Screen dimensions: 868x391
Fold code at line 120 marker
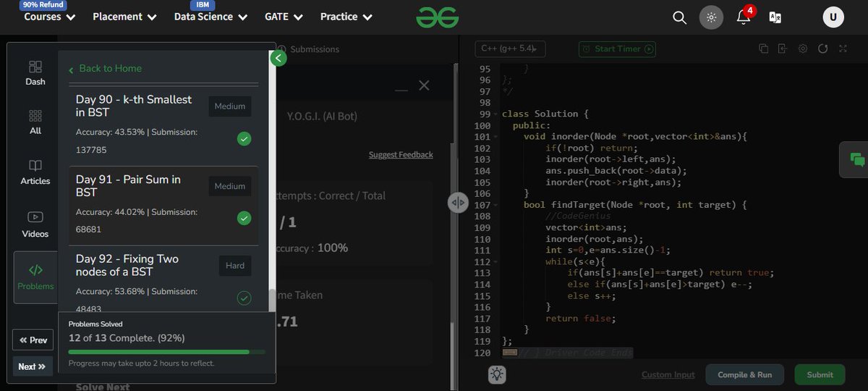click(509, 353)
